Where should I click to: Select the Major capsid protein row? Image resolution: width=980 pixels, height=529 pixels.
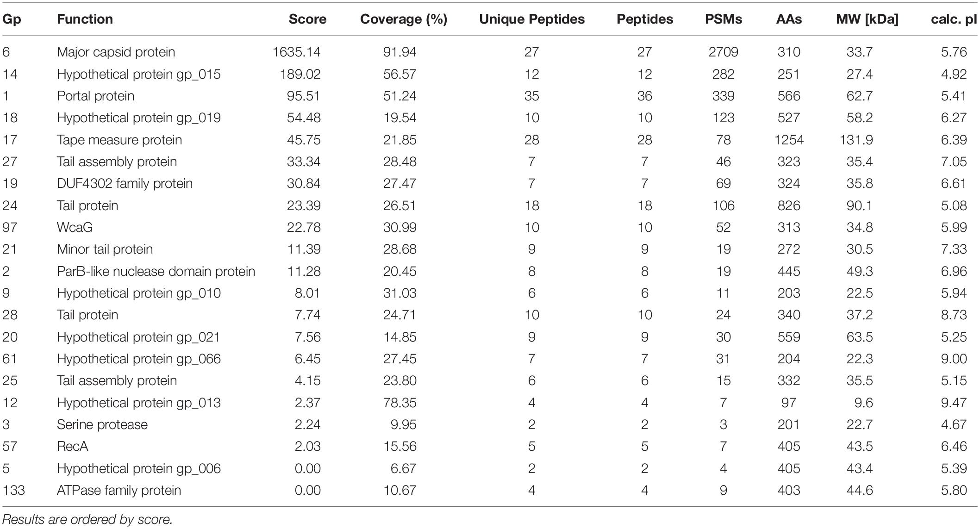tap(490, 52)
